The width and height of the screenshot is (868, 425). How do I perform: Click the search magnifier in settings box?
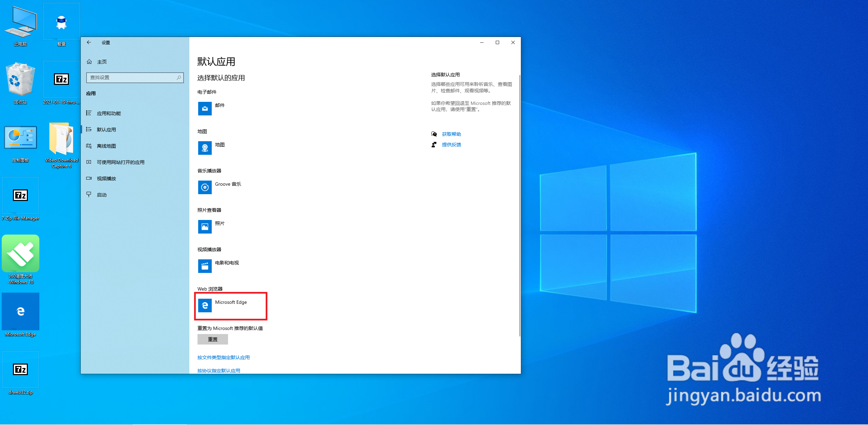[x=179, y=78]
